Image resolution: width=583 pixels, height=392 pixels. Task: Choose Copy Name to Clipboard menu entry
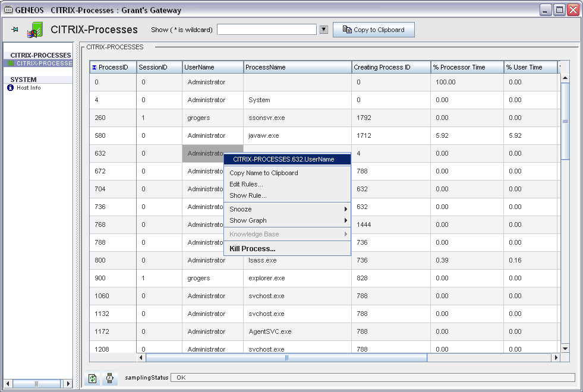coord(264,173)
